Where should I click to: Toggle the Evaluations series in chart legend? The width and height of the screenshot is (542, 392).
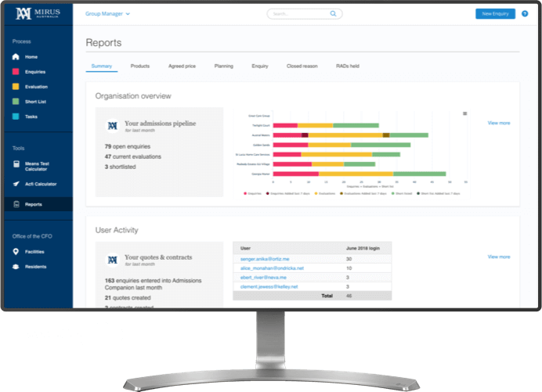(325, 193)
